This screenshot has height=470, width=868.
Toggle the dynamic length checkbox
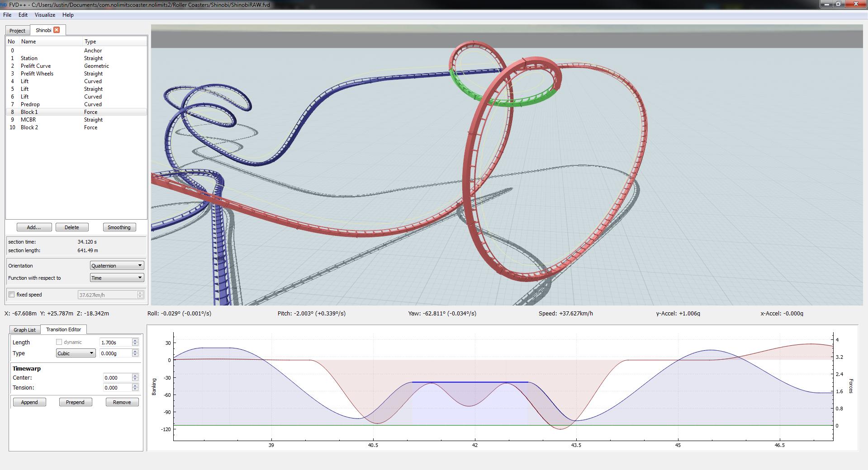tap(59, 342)
